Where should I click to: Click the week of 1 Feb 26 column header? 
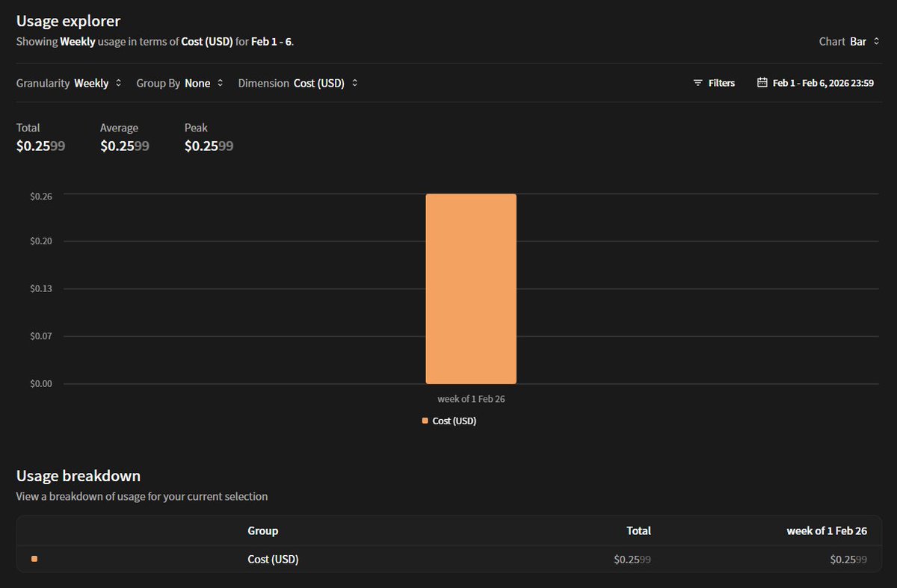826,530
